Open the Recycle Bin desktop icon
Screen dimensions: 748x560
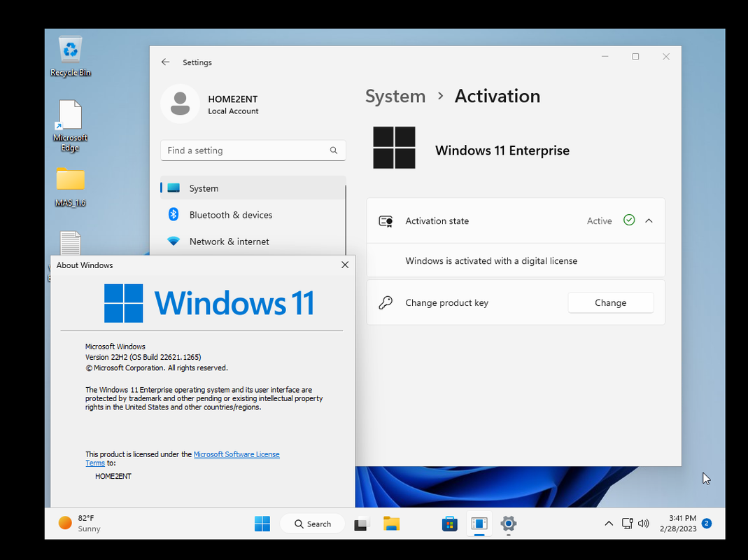click(x=71, y=56)
